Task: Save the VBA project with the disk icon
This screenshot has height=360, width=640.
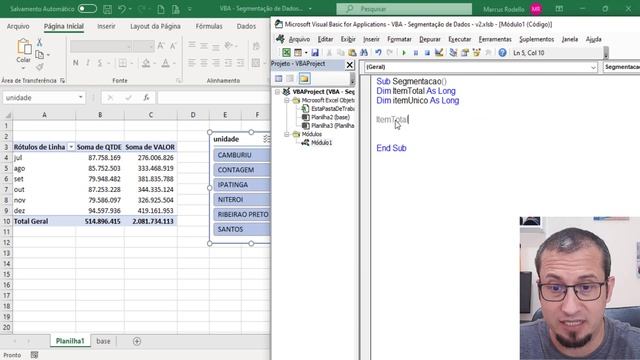Action: (x=315, y=53)
